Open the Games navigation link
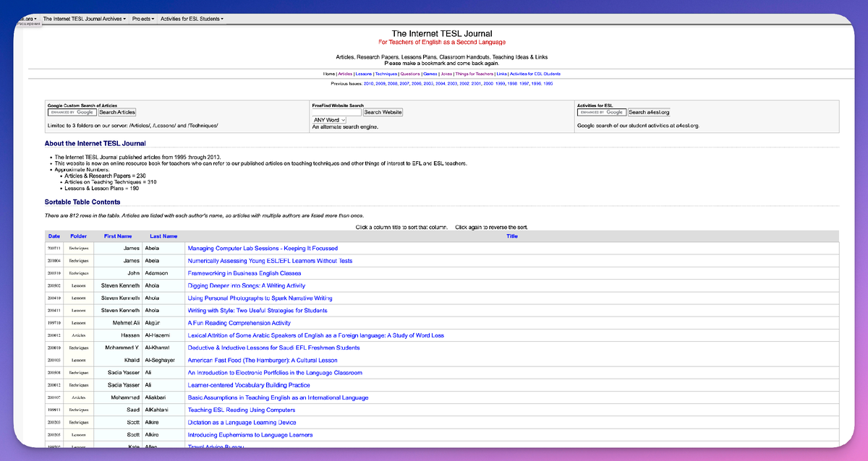 pos(430,74)
